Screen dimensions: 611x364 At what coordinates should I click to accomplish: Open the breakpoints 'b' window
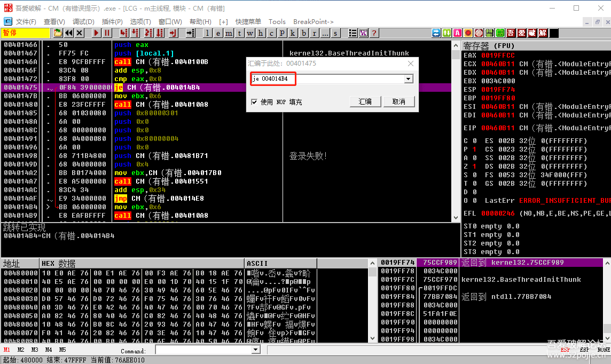coord(304,33)
